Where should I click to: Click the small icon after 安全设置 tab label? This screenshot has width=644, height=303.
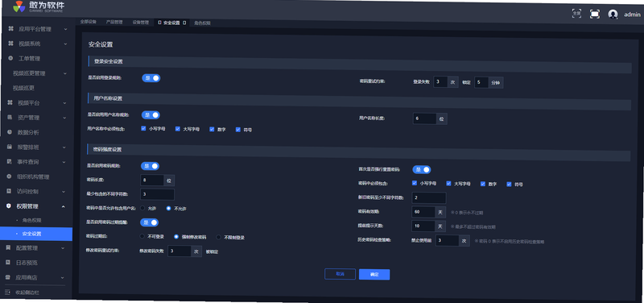coord(184,23)
